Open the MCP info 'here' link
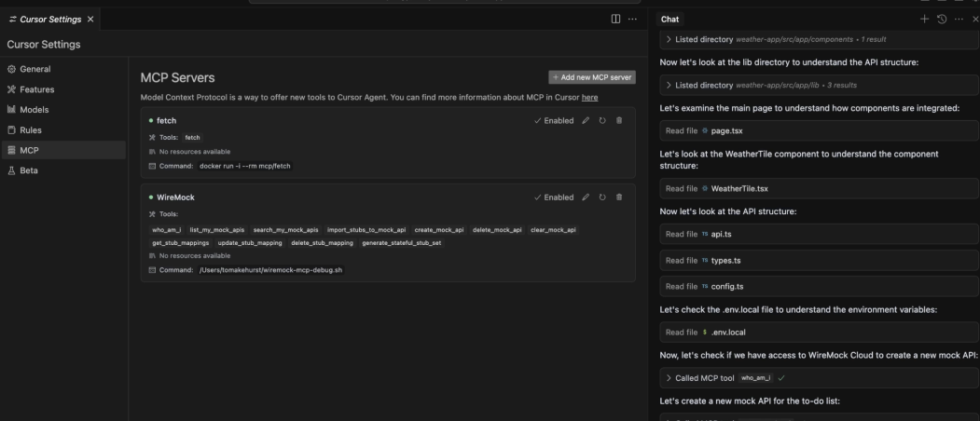Viewport: 980px width, 421px height. [x=589, y=98]
